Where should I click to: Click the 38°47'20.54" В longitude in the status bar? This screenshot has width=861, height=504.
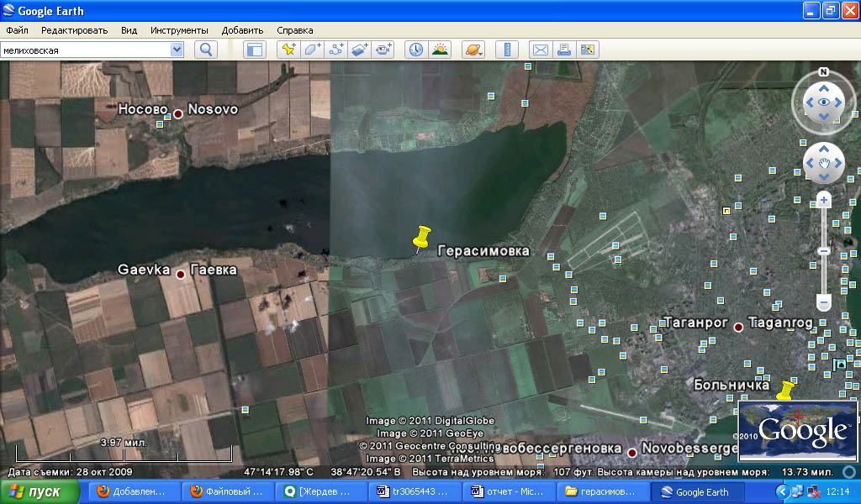click(366, 471)
